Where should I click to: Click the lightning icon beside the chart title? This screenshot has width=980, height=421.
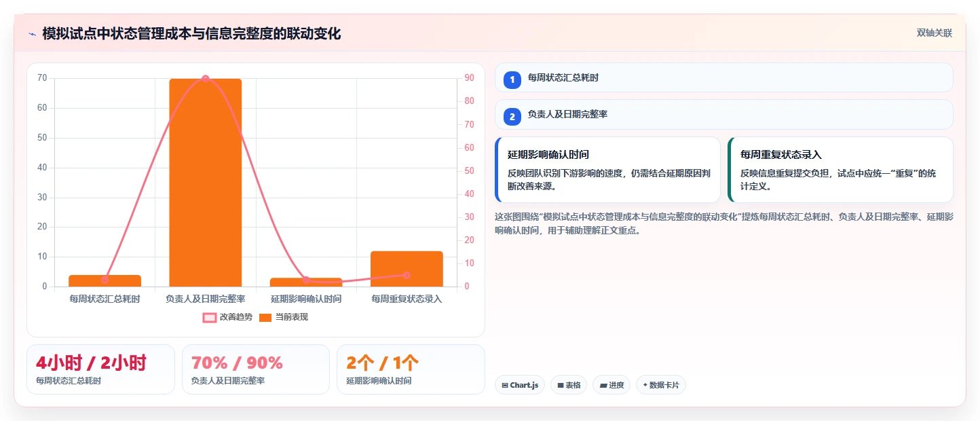tap(32, 34)
